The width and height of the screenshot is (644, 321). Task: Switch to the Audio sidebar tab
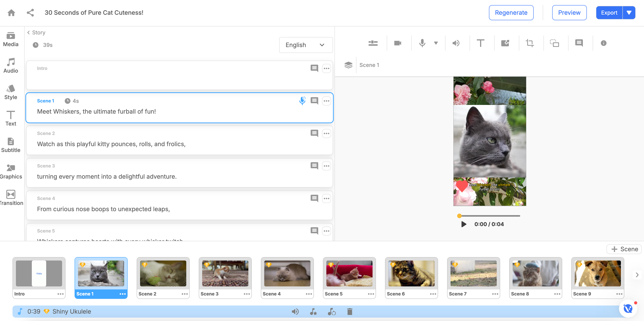[x=11, y=65]
